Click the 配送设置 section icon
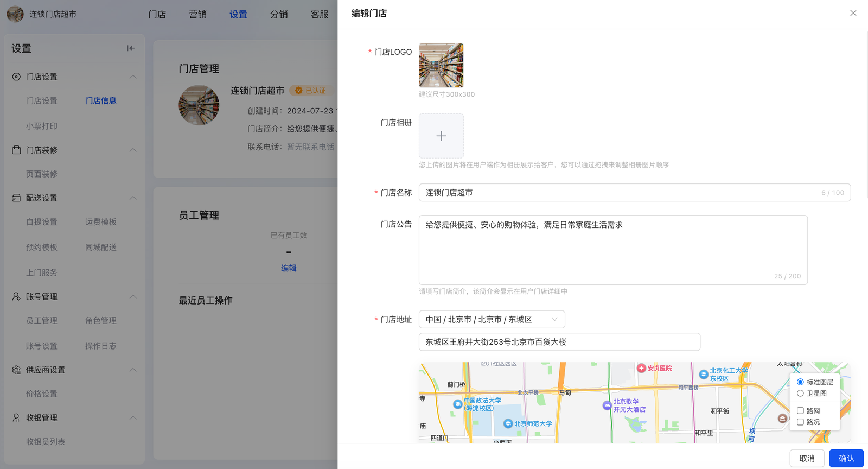The width and height of the screenshot is (868, 469). 16,198
